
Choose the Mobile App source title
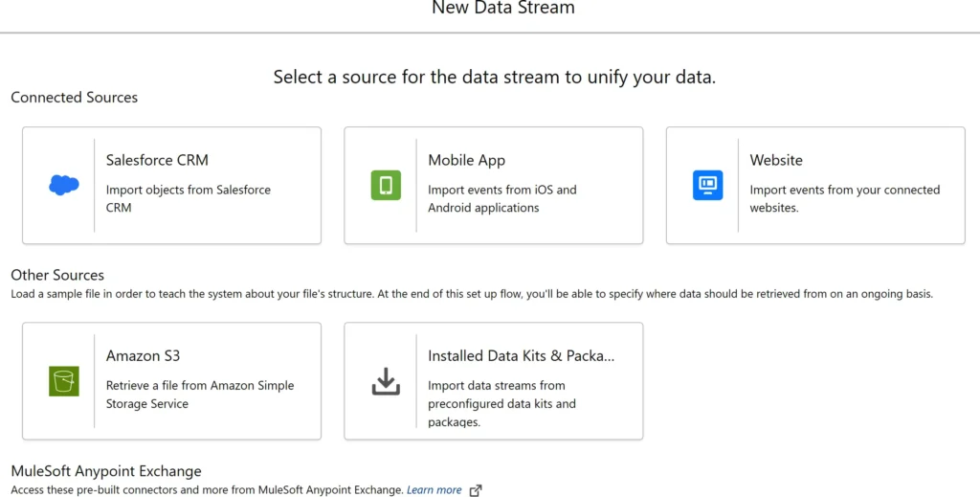click(x=466, y=160)
